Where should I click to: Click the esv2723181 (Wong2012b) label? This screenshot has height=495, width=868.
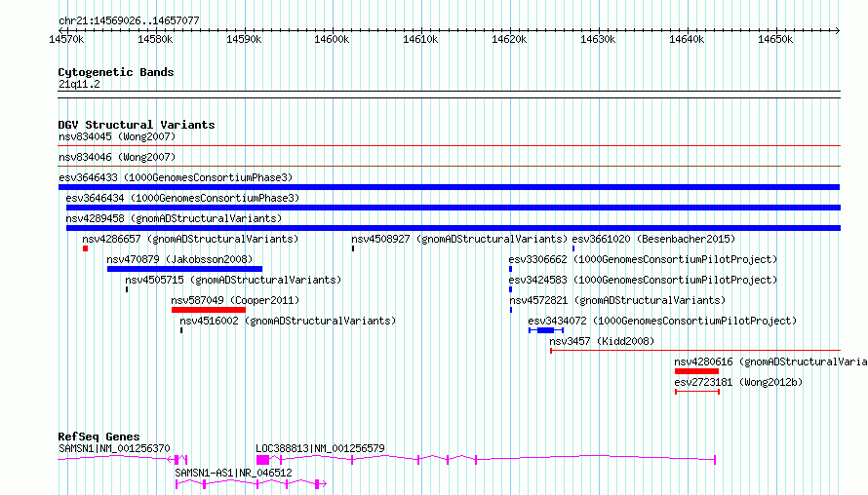pyautogui.click(x=738, y=382)
